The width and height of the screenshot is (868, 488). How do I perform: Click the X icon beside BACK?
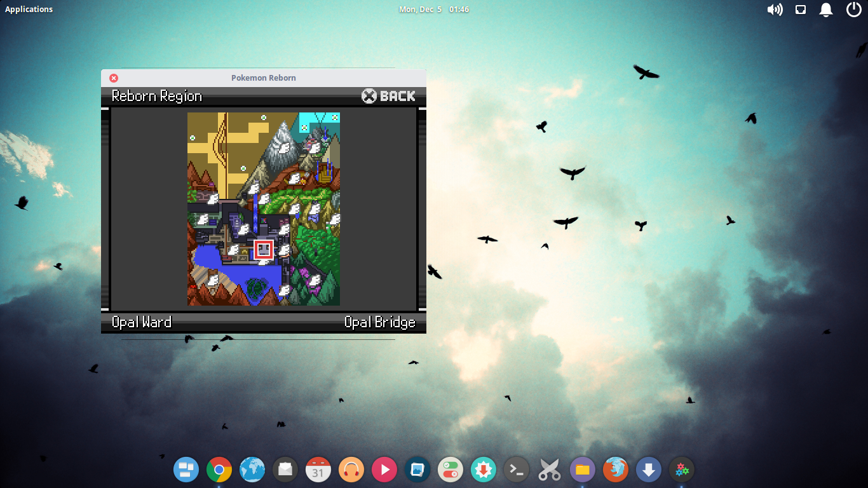point(369,96)
